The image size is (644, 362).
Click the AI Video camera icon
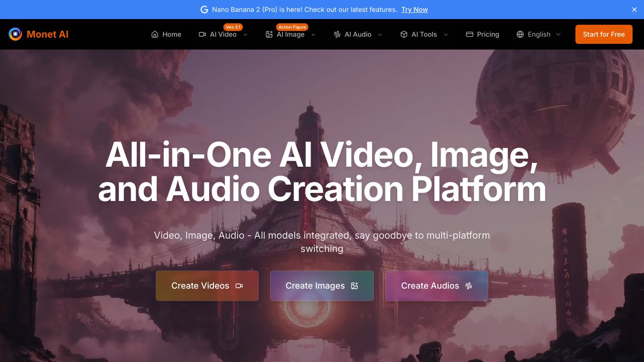202,34
